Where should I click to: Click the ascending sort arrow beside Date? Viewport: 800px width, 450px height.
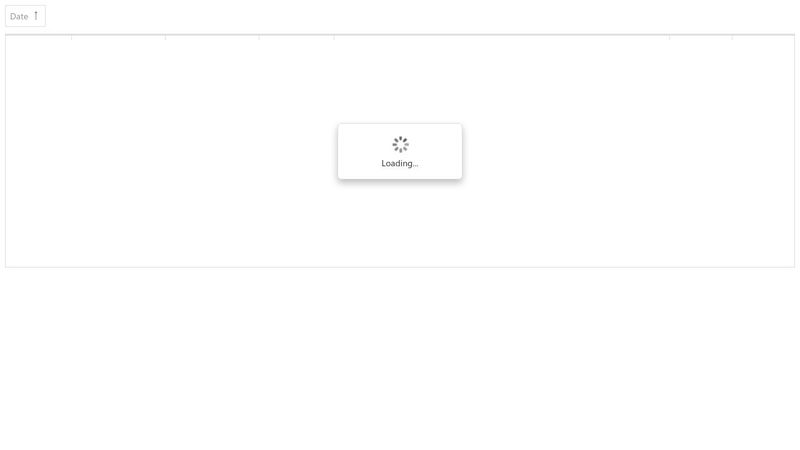[36, 16]
